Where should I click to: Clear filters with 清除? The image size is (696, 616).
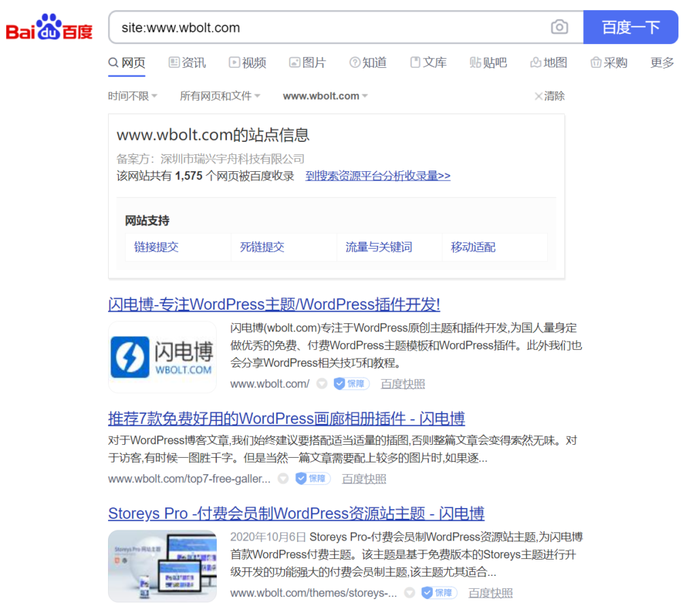click(x=549, y=96)
